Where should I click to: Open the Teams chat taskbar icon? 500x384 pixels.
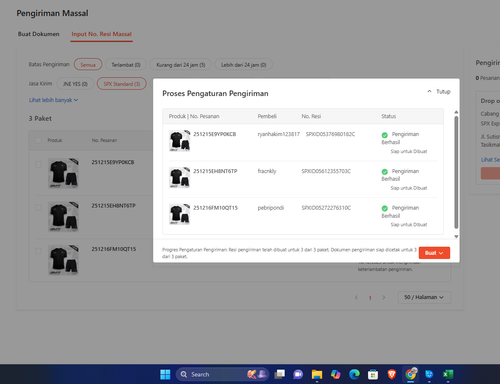(298, 374)
